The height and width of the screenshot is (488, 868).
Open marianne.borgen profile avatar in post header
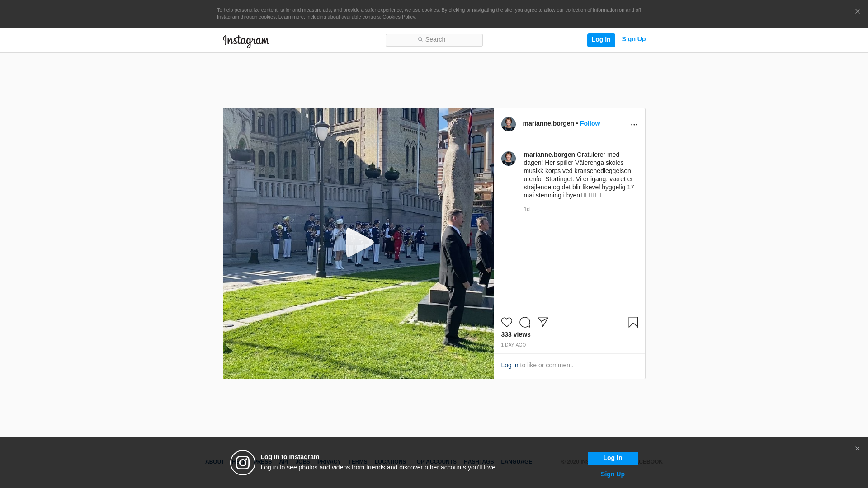[x=509, y=124]
